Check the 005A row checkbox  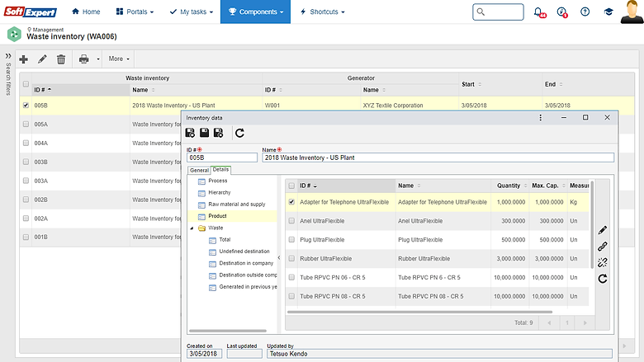click(x=26, y=125)
